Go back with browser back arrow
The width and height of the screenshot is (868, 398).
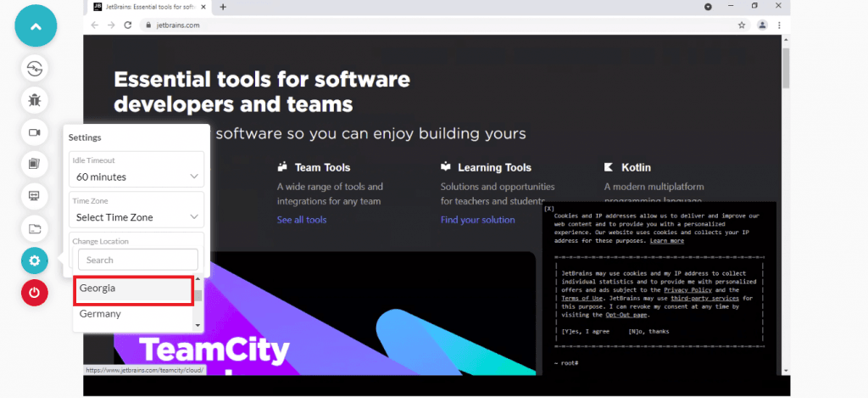[x=95, y=25]
